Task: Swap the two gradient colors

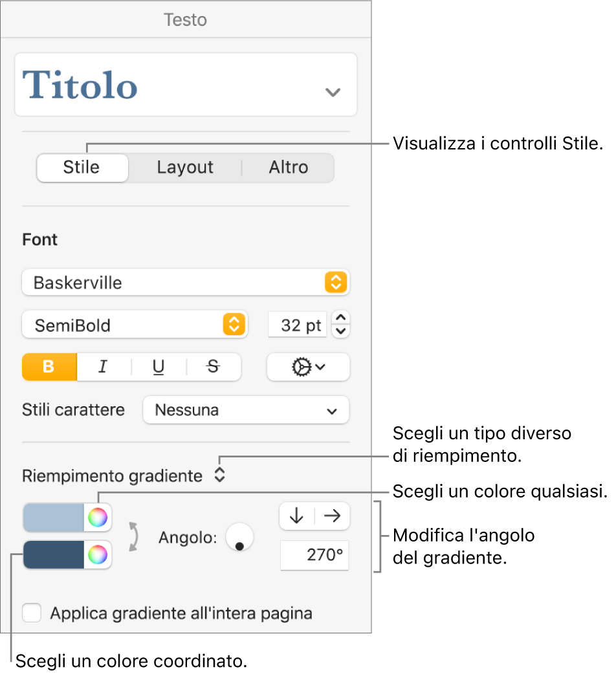Action: click(x=135, y=536)
